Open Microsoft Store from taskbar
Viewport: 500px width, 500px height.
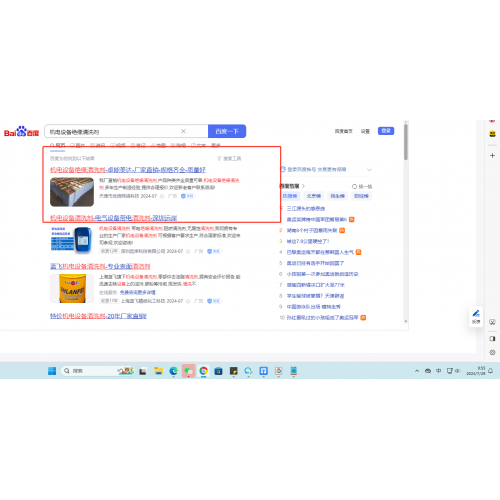(218, 371)
